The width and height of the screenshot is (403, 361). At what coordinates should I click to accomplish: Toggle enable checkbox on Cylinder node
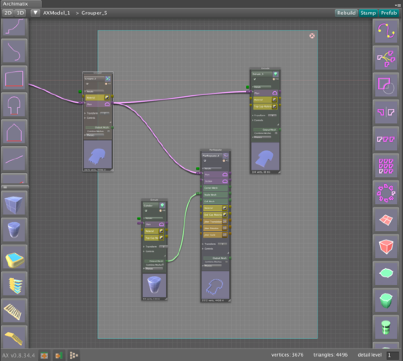click(x=146, y=211)
